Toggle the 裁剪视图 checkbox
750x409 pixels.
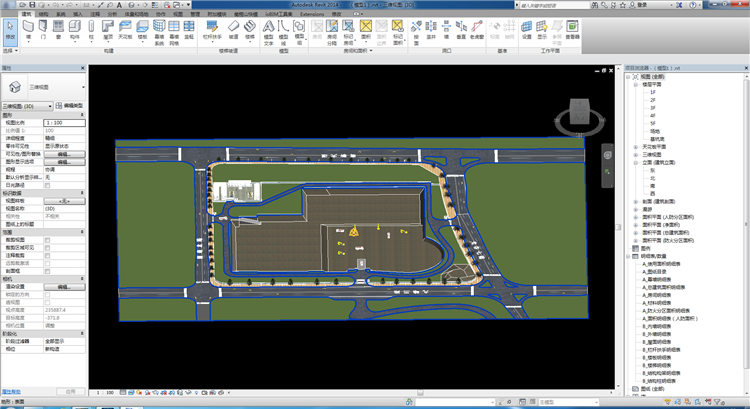47,240
